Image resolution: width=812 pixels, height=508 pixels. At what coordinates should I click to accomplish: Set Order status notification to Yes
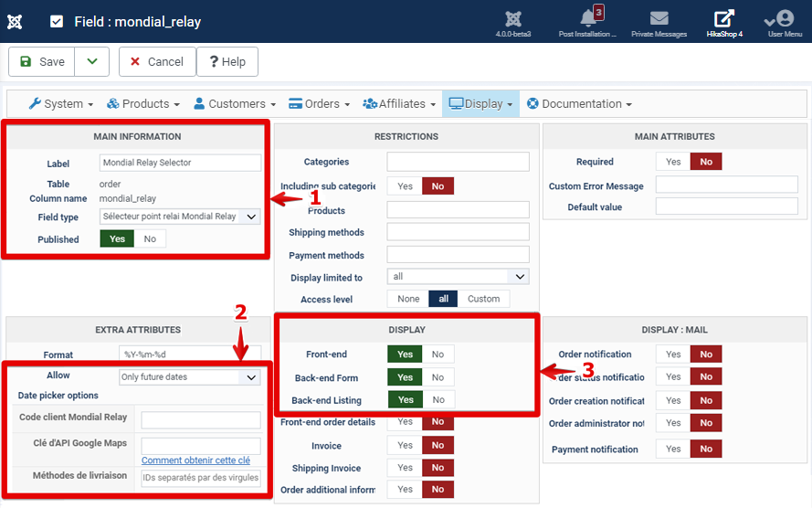[673, 377]
